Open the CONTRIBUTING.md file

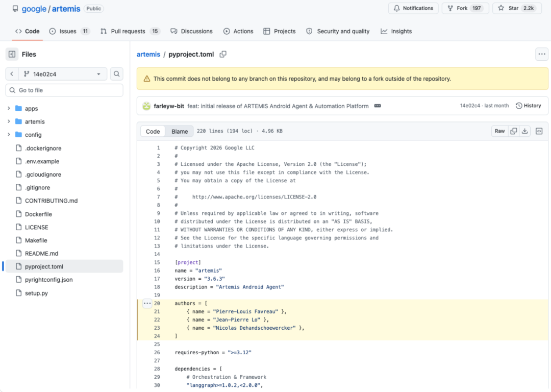[x=52, y=201]
